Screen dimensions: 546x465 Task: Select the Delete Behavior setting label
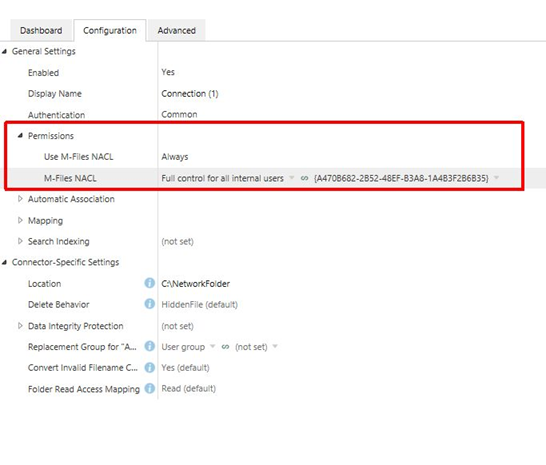pyautogui.click(x=58, y=305)
